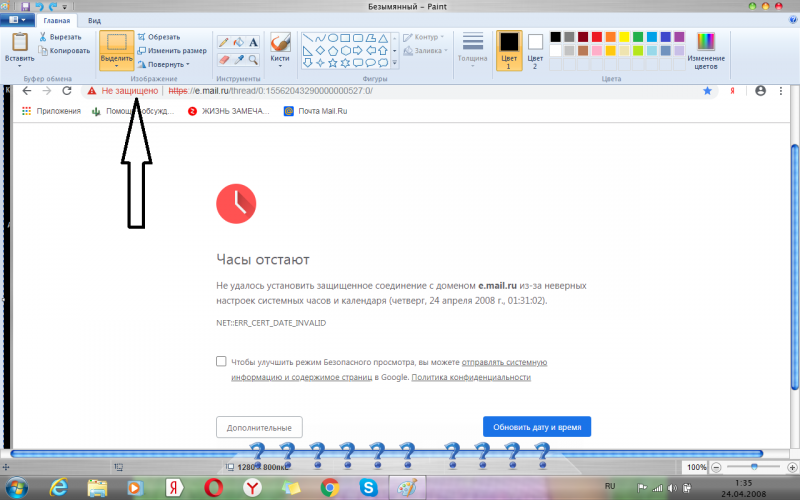Switch to the View (Вид) ribbon tab
The image size is (800, 500).
click(93, 19)
